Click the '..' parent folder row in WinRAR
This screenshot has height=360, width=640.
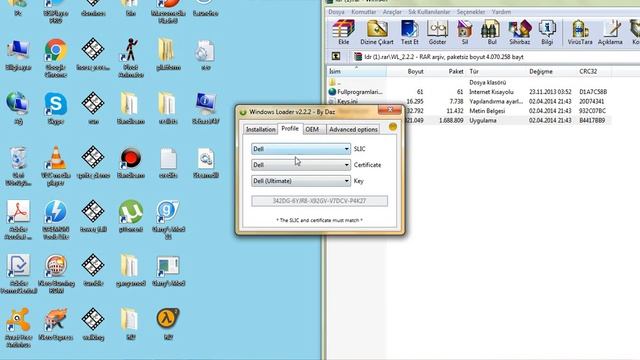pos(469,82)
